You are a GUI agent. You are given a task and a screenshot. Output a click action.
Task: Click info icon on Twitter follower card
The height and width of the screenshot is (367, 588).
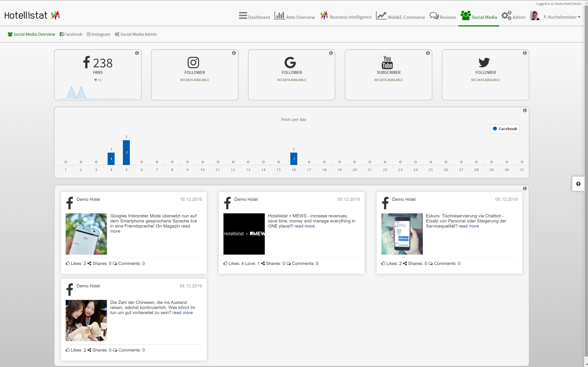pos(525,53)
